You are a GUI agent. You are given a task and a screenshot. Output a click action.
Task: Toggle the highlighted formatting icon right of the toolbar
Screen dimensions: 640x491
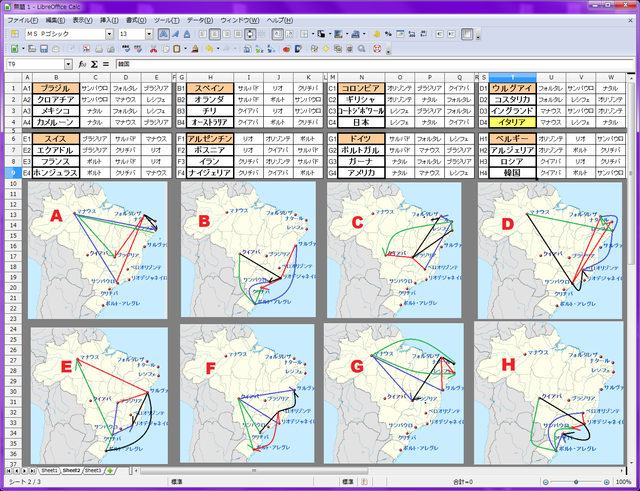[467, 34]
